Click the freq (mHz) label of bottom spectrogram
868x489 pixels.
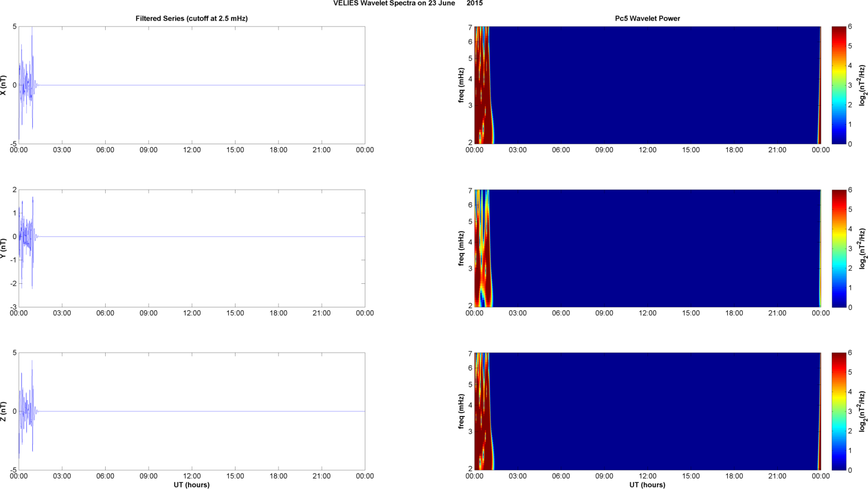461,411
